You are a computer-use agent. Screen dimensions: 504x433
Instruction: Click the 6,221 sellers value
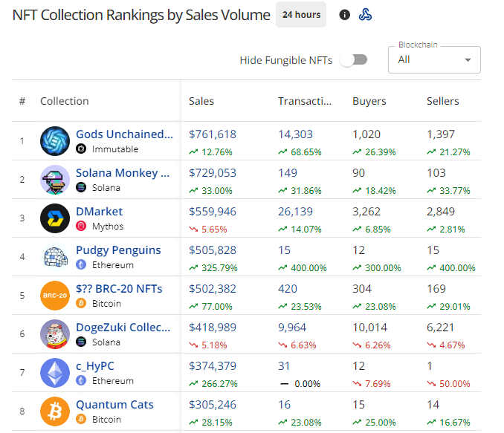coord(440,327)
